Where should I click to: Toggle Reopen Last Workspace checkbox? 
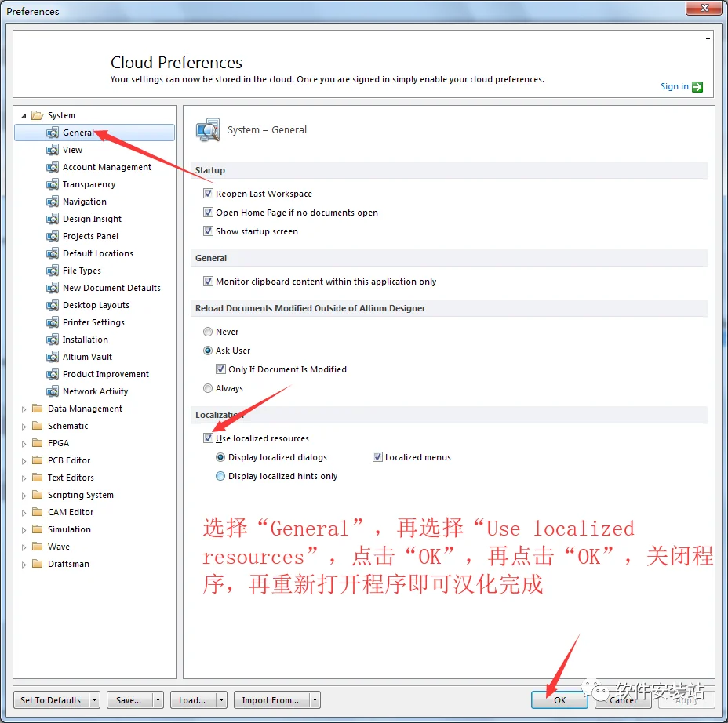point(208,193)
